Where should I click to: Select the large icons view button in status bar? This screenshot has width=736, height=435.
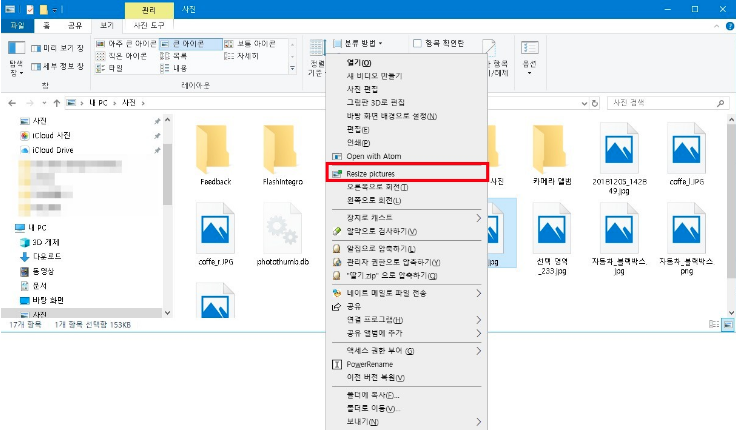click(x=727, y=324)
